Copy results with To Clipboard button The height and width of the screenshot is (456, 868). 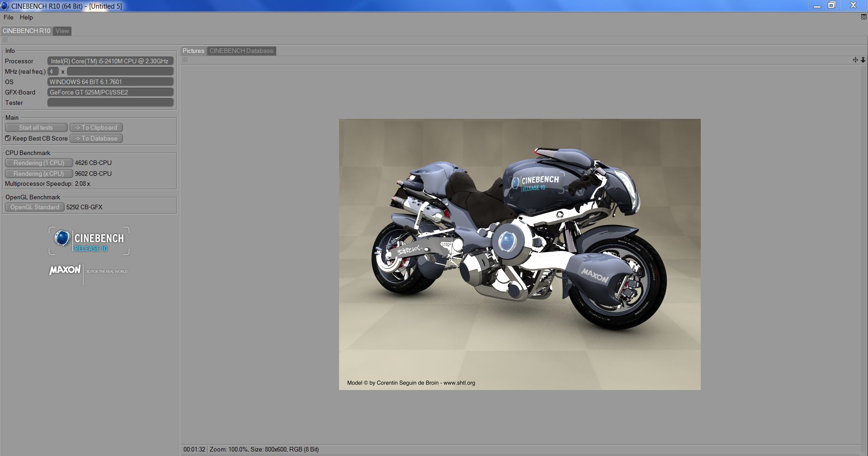(x=96, y=127)
